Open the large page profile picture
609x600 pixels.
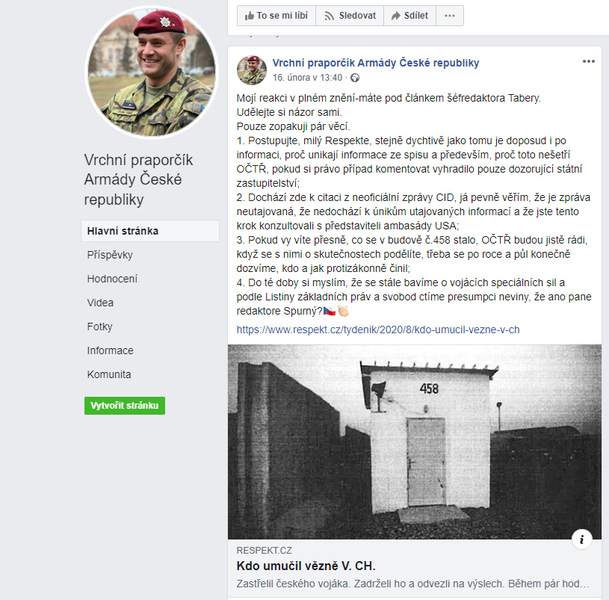coord(151,73)
